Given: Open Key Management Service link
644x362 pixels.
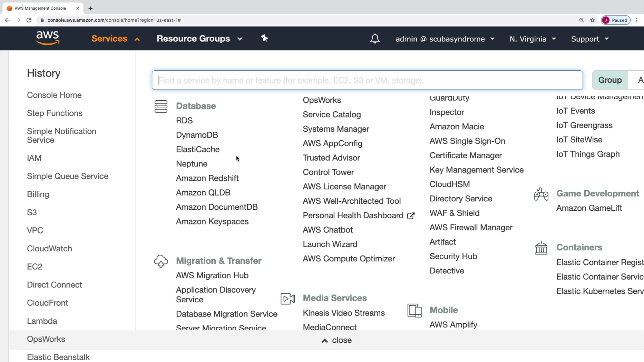Looking at the screenshot, I should click(476, 170).
